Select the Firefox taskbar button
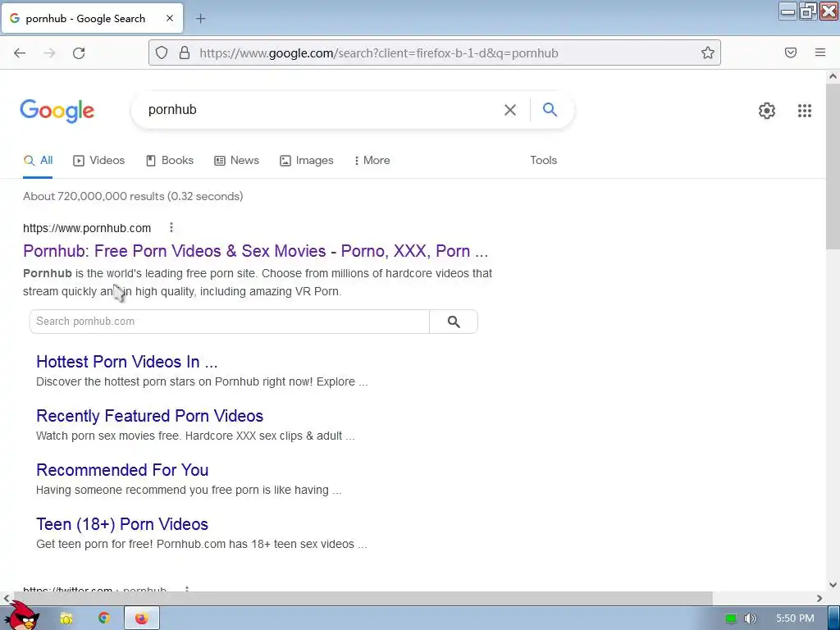 (x=141, y=619)
